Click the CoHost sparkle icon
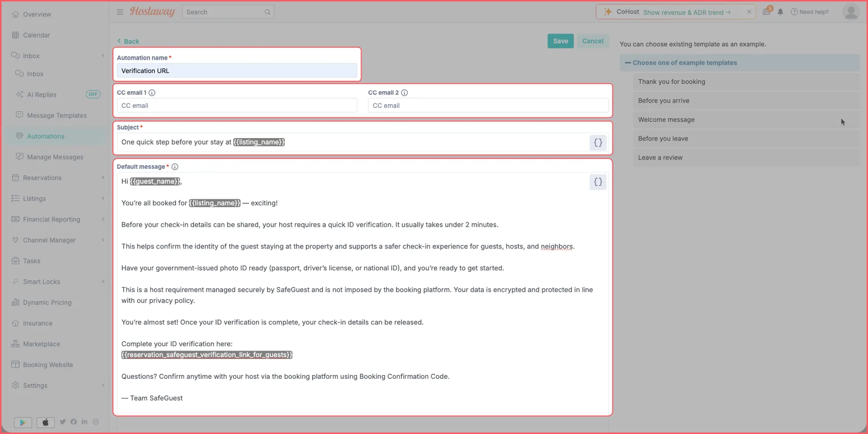 (608, 12)
